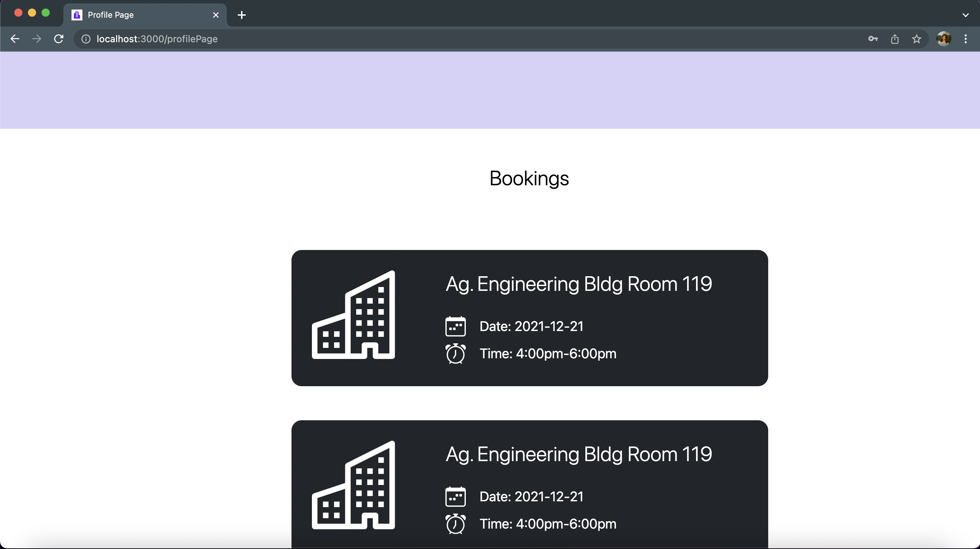Click the share icon in the address bar

895,39
